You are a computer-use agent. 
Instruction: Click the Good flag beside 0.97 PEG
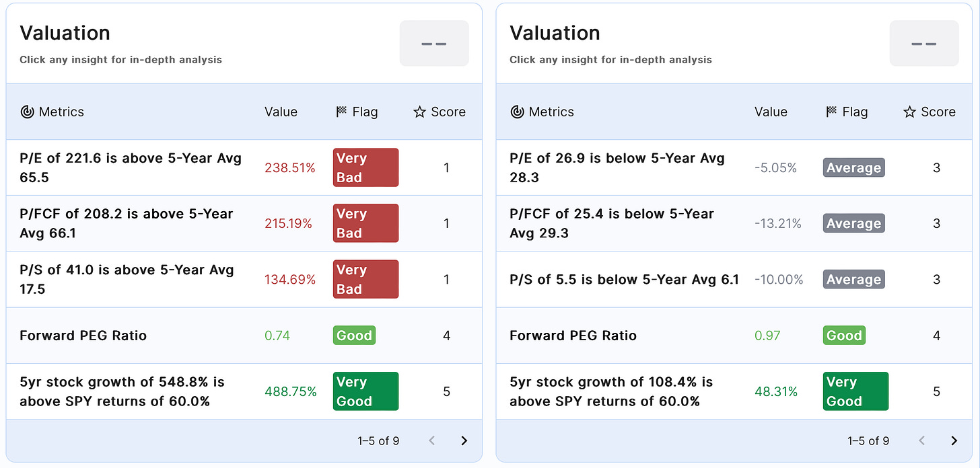(844, 336)
